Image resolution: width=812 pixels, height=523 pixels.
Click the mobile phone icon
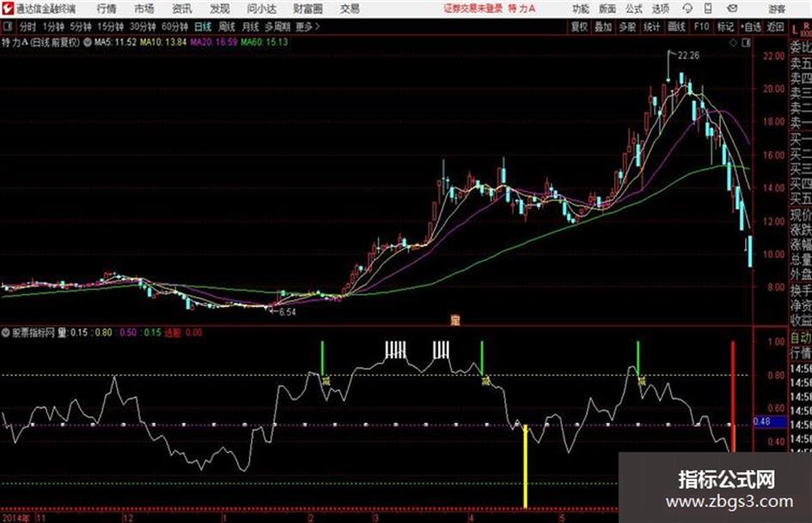coord(708,9)
